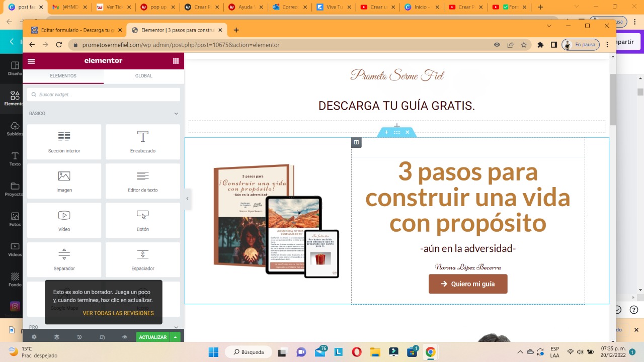Switch to the ELEMENTOS tab
The width and height of the screenshot is (644, 362).
point(63,76)
